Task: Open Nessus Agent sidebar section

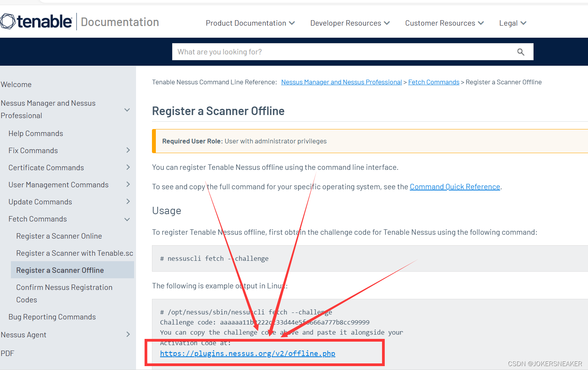Action: click(x=23, y=335)
